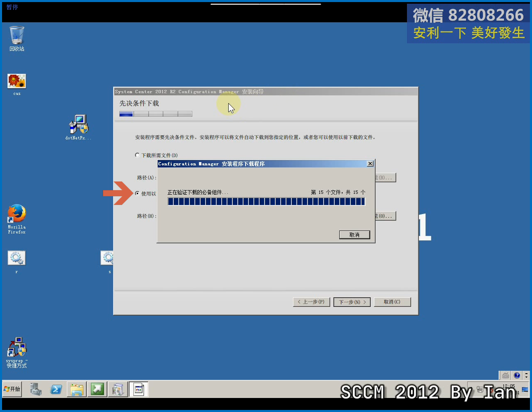Open the gear file named r
Screen dimensions: 532x412
coord(17,261)
